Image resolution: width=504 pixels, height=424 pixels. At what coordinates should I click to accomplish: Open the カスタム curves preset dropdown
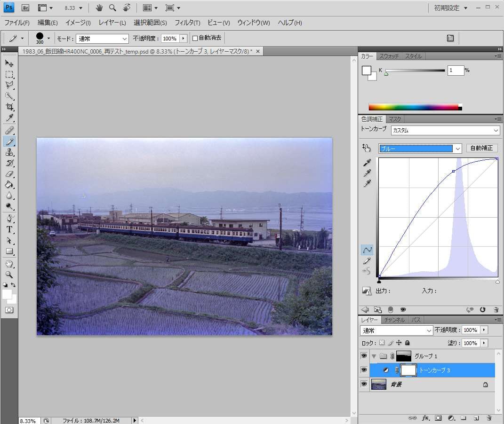[x=445, y=130]
